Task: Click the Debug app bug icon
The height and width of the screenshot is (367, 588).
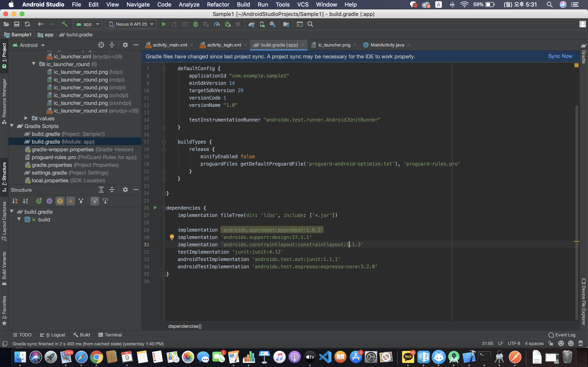Action: tap(195, 24)
